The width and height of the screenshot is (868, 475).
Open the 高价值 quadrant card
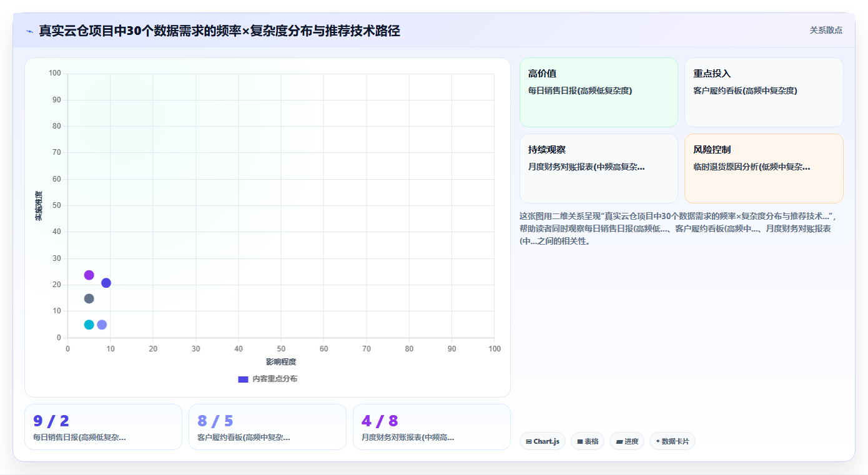(x=598, y=92)
